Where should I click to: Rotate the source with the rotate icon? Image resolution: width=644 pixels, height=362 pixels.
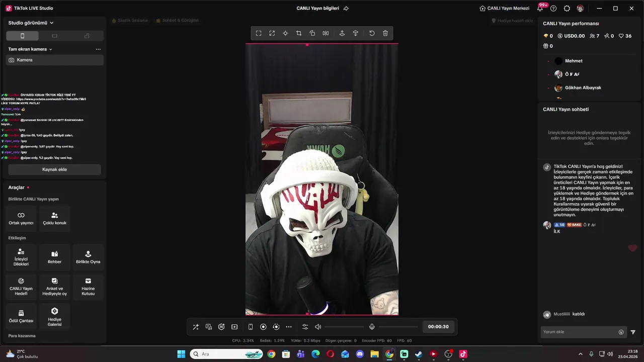click(x=312, y=33)
